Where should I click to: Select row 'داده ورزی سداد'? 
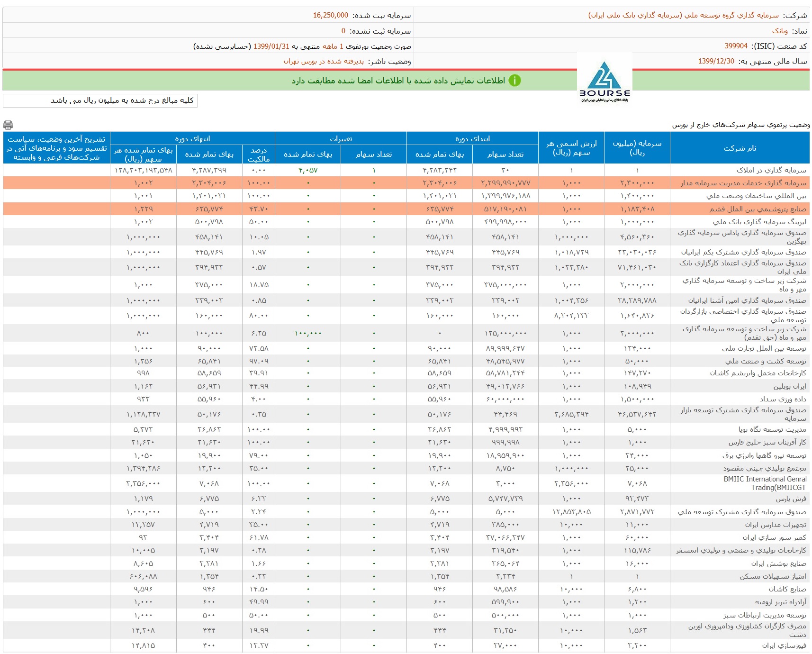(x=406, y=400)
